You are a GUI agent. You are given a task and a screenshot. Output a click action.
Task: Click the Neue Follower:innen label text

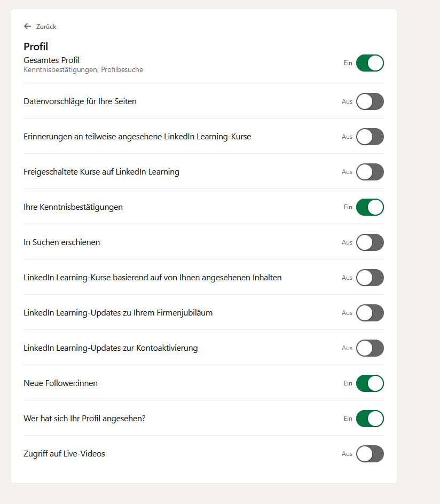[x=60, y=383]
